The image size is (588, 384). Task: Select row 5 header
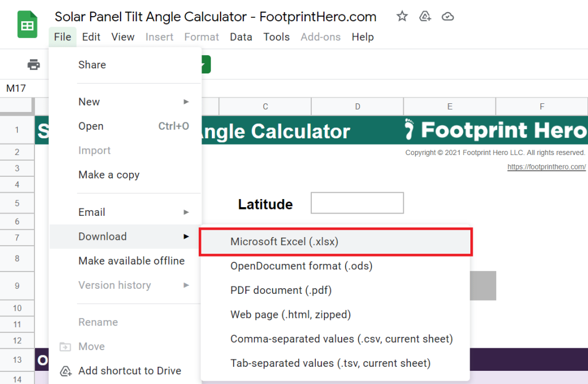(17, 203)
